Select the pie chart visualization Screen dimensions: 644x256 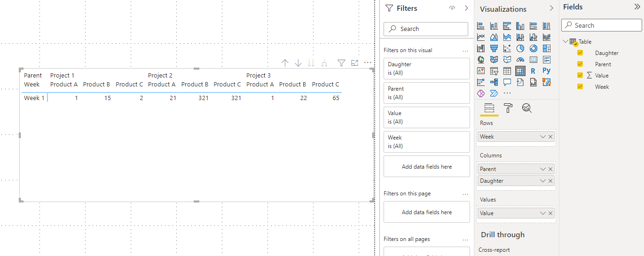click(x=520, y=48)
